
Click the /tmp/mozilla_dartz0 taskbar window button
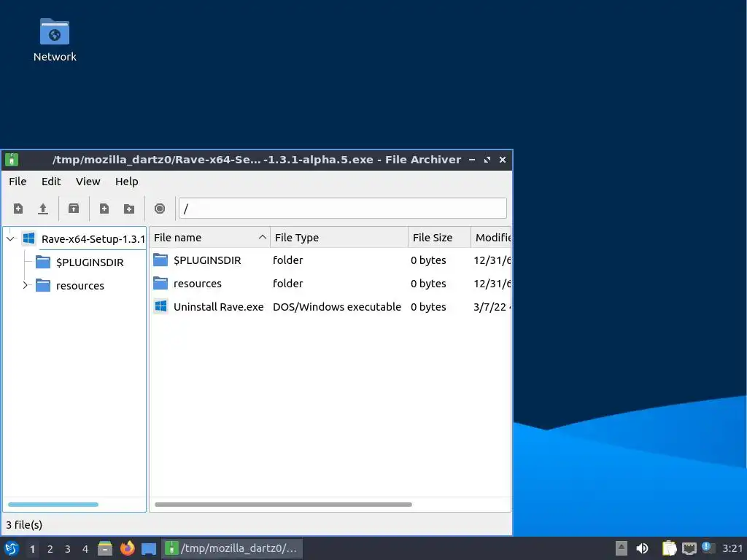pos(232,548)
